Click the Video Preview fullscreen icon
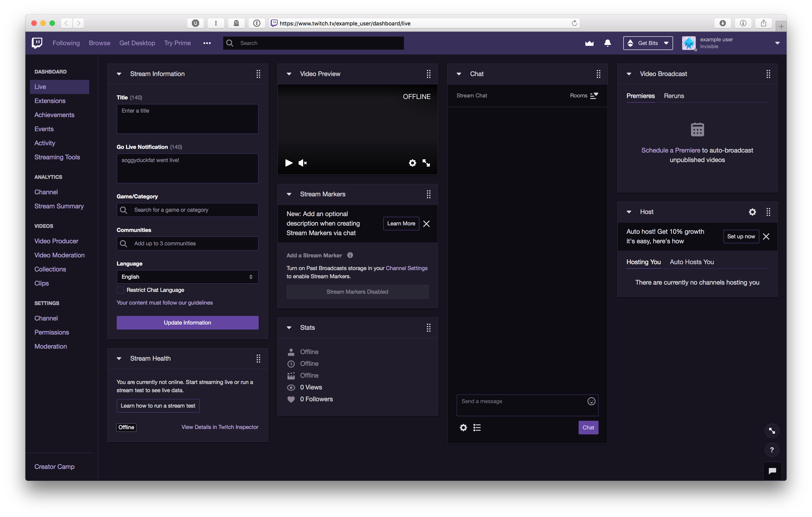This screenshot has width=812, height=517. (426, 163)
